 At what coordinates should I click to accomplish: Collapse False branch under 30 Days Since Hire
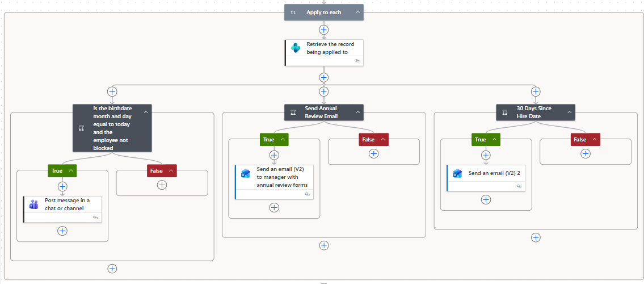[594, 140]
